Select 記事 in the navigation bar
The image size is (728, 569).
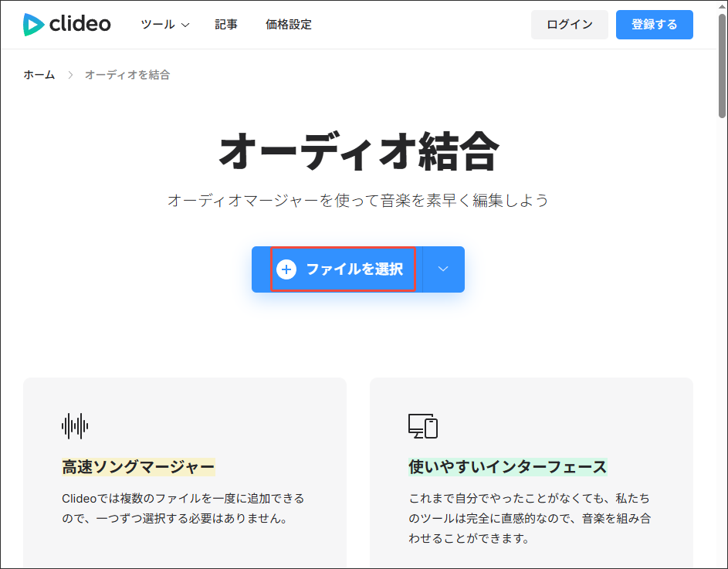pyautogui.click(x=226, y=24)
